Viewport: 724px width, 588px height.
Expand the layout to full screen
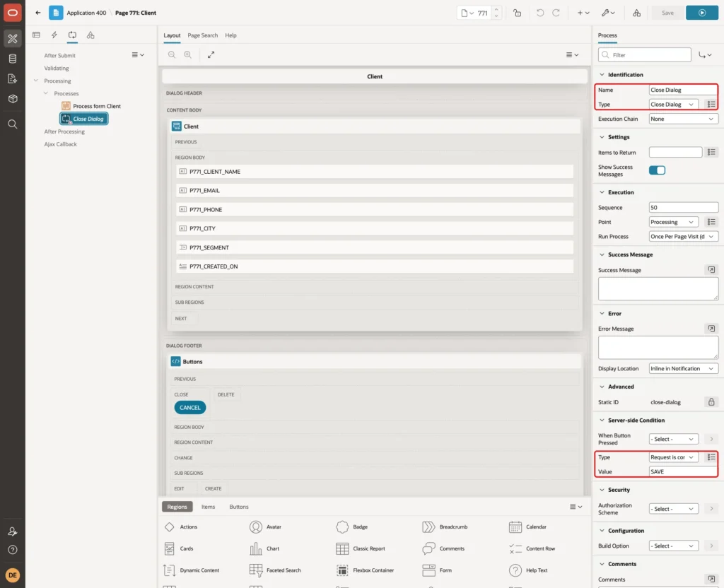tap(211, 54)
